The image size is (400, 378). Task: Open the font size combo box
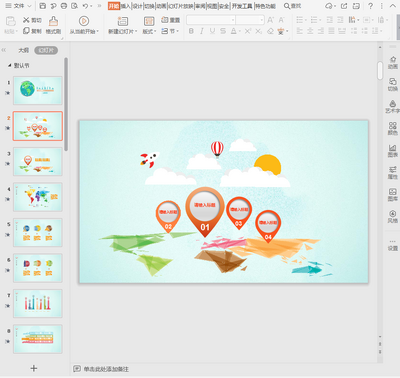[250, 20]
